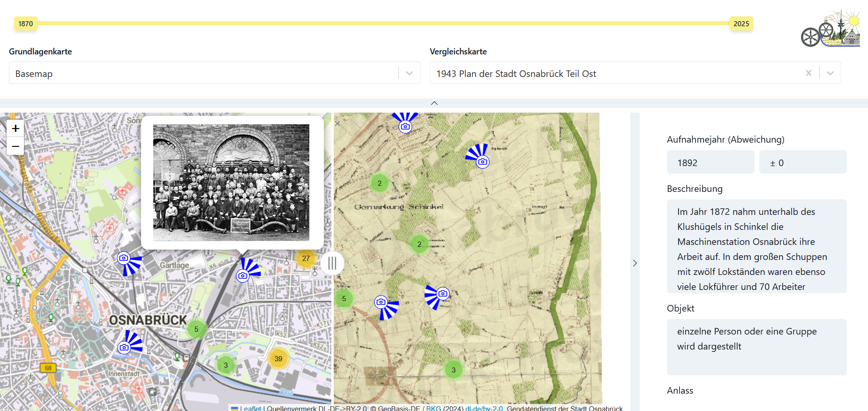Collapse the top filter panel
The width and height of the screenshot is (868, 411).
[x=434, y=103]
